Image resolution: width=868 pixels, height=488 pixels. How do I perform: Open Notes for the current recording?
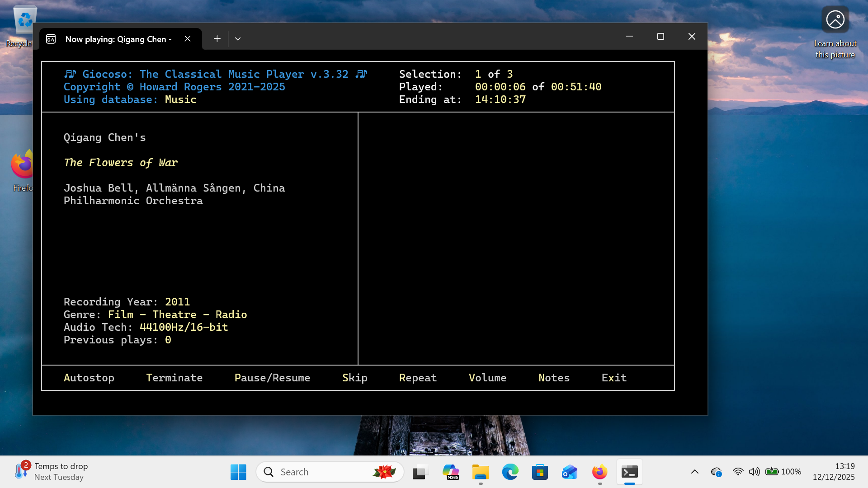(x=554, y=378)
